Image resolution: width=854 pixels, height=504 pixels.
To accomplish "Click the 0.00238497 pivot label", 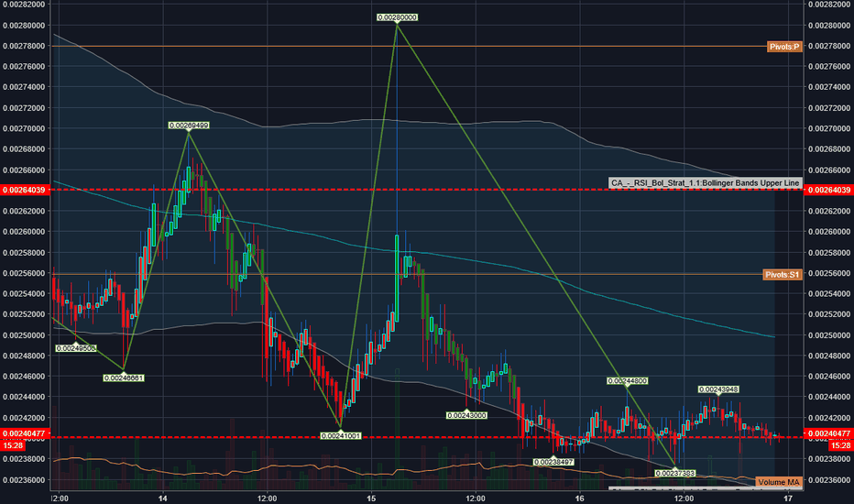I will [x=553, y=462].
